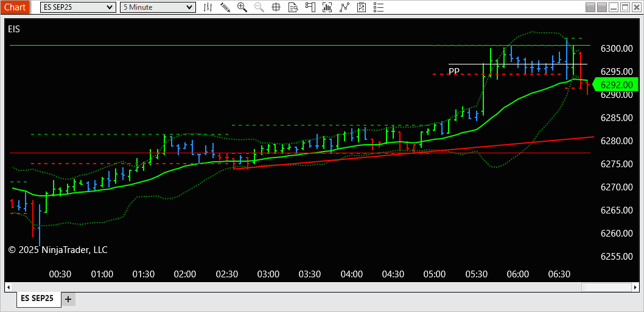Add a new tab with plus button
Image resolution: width=644 pixels, height=312 pixels.
(68, 299)
